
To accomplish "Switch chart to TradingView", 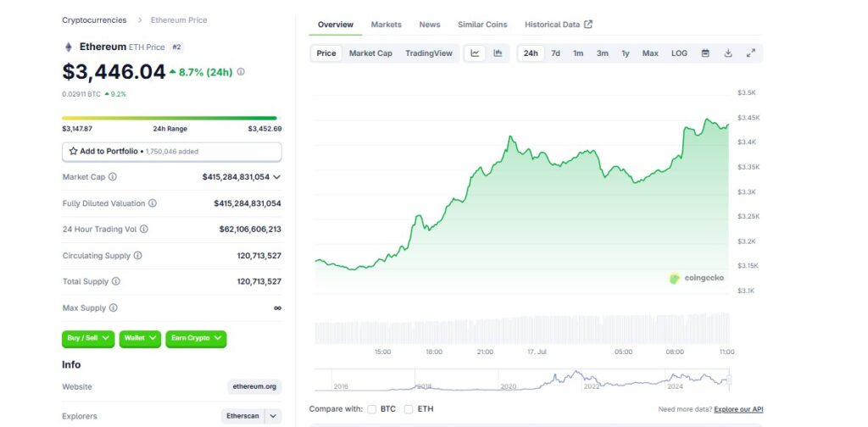I will (x=429, y=53).
